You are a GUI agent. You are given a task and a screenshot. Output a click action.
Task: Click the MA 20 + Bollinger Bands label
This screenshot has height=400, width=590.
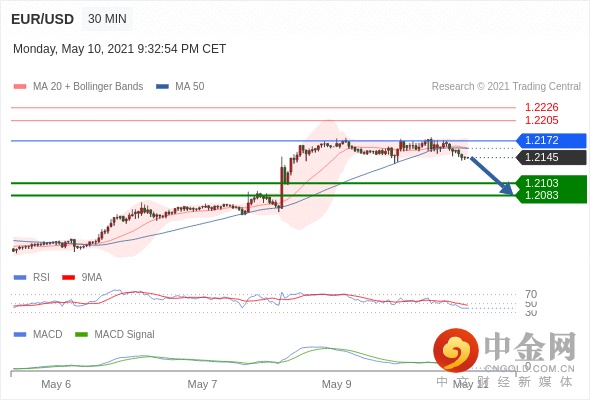tap(88, 87)
